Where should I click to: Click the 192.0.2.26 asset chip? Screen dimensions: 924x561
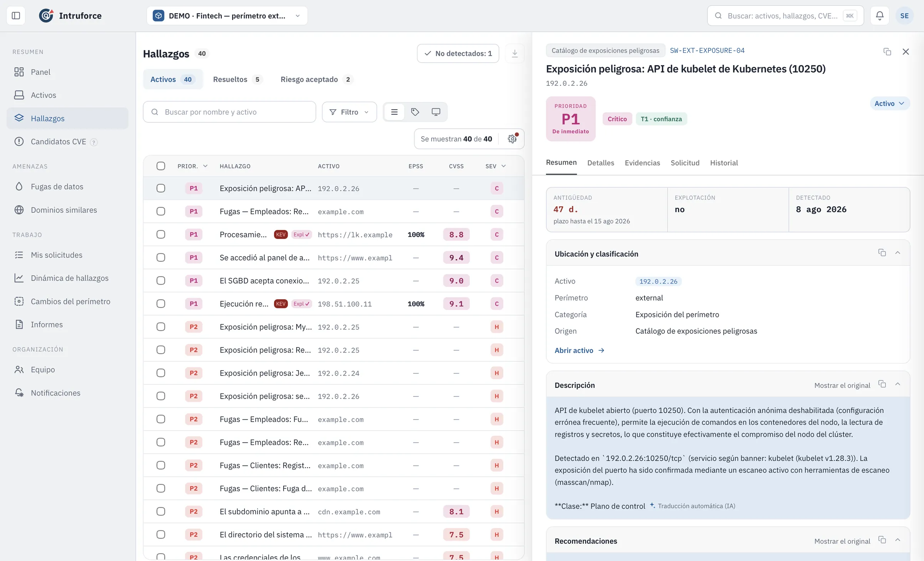[x=658, y=281]
